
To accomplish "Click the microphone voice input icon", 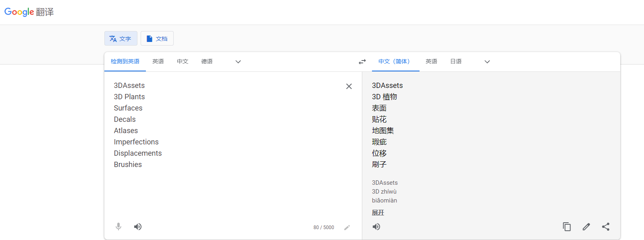I will 118,227.
